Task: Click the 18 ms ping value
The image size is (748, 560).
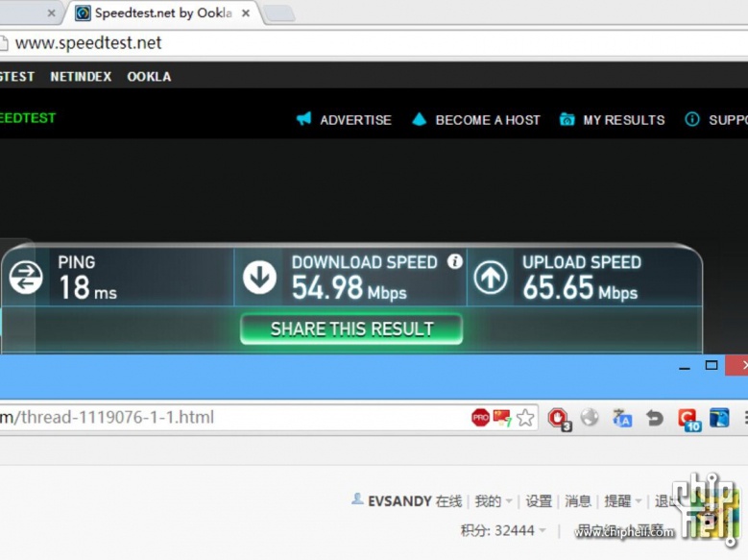Action: click(x=87, y=288)
